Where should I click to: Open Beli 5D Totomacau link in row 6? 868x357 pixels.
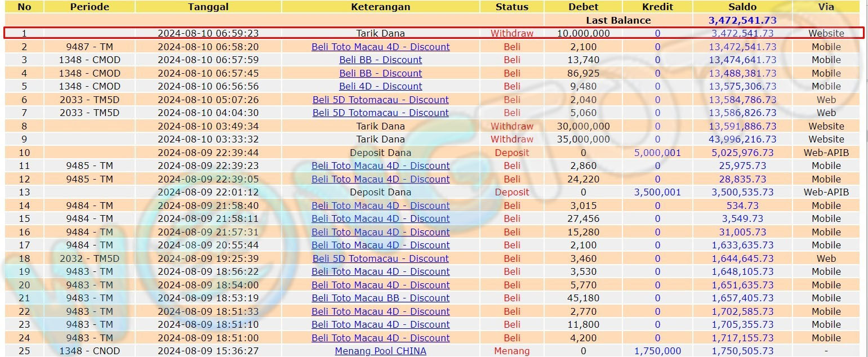[380, 100]
